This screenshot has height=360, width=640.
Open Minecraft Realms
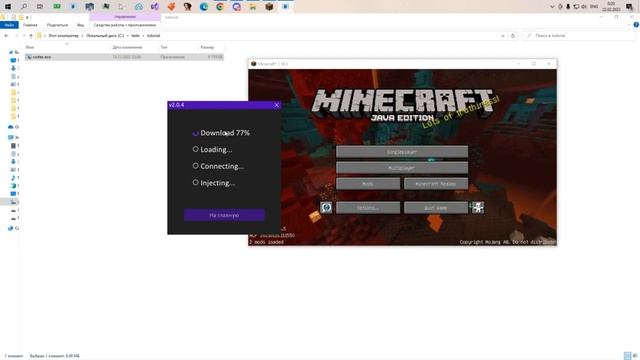436,184
